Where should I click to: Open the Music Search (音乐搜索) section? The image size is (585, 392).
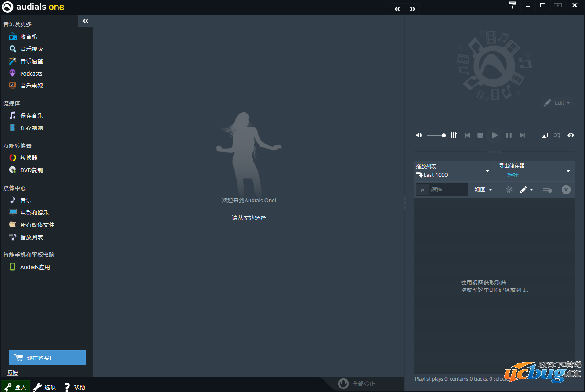(x=31, y=49)
